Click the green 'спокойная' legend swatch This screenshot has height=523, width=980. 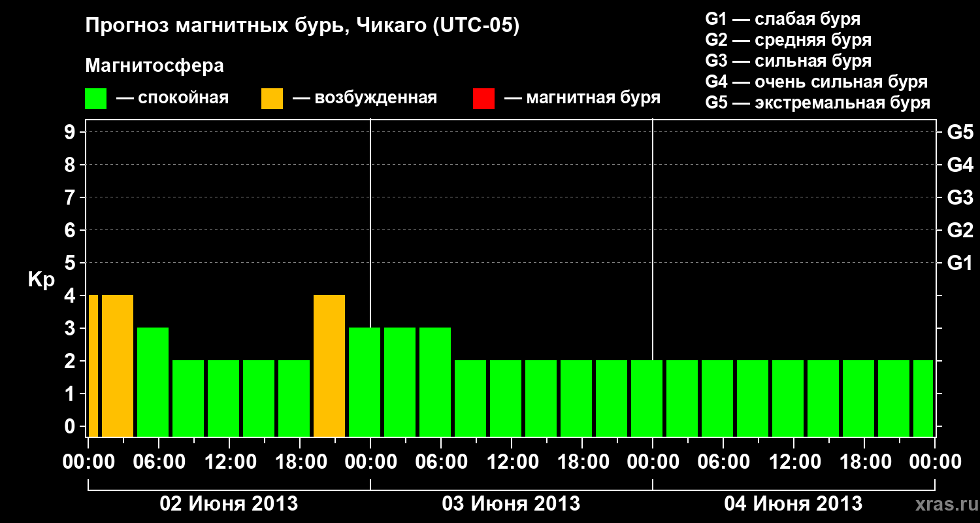pyautogui.click(x=96, y=98)
